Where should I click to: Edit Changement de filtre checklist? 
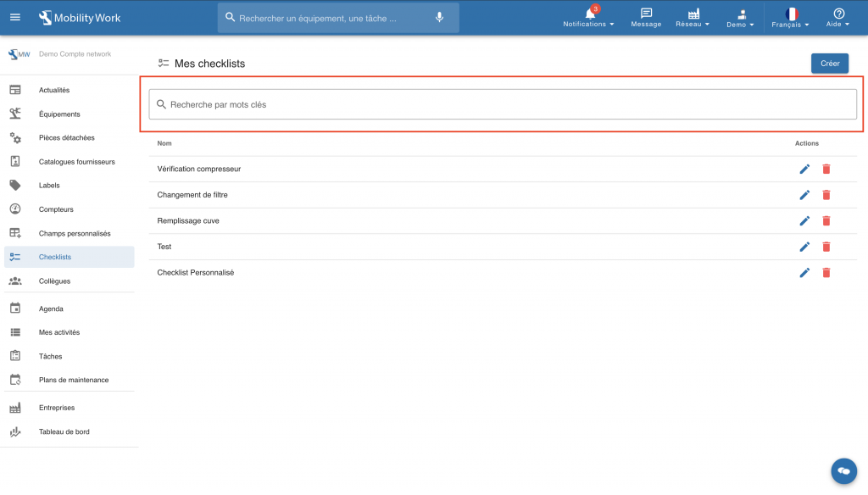click(x=804, y=195)
